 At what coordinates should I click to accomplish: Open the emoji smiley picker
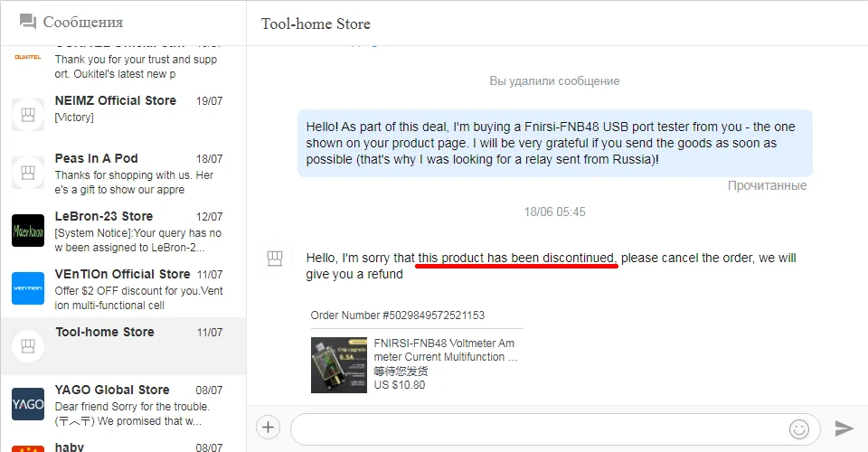pyautogui.click(x=798, y=428)
